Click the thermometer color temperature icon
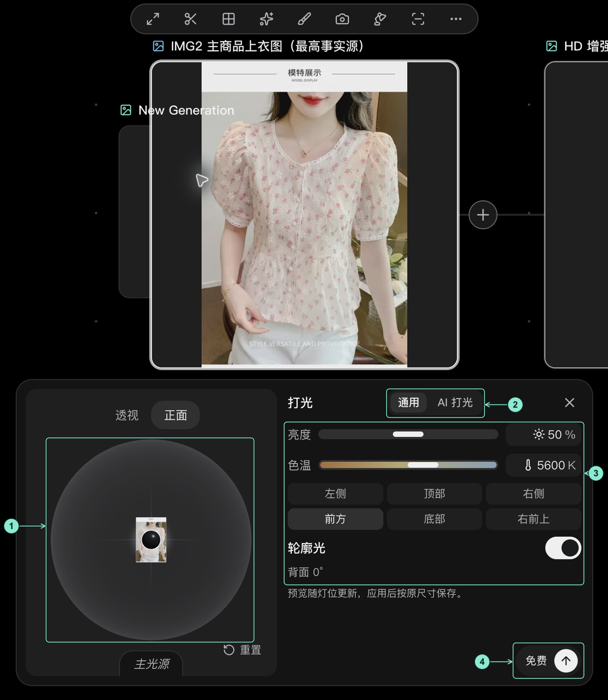Image resolution: width=608 pixels, height=700 pixels. point(528,465)
